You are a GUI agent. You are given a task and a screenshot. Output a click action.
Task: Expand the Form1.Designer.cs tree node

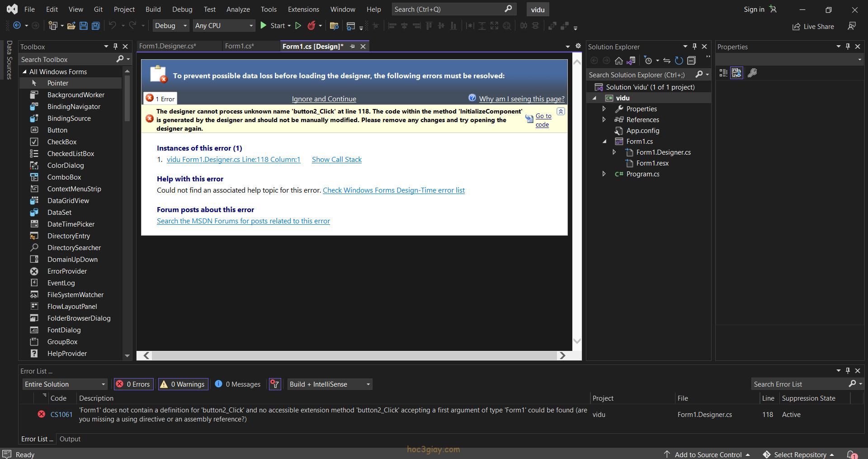click(x=614, y=152)
